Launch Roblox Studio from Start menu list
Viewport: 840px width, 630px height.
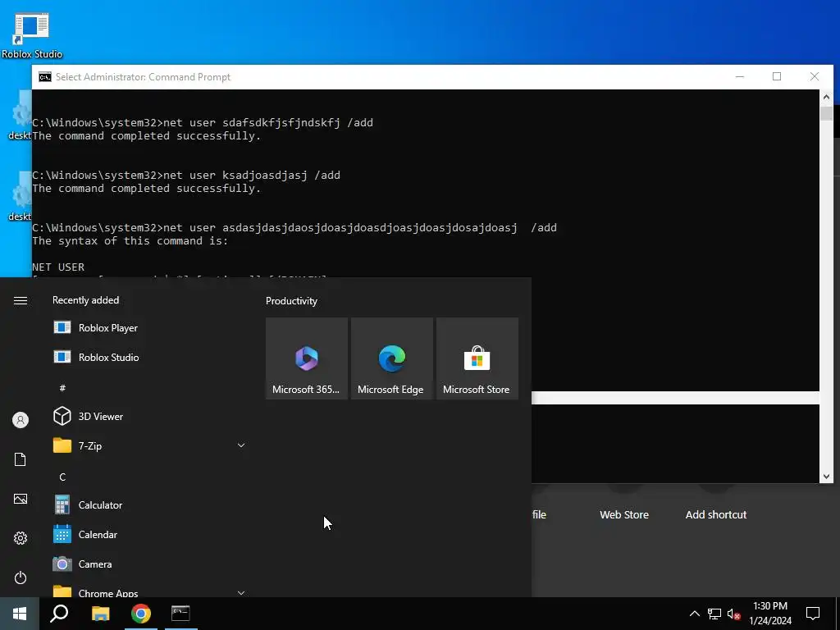150,358
